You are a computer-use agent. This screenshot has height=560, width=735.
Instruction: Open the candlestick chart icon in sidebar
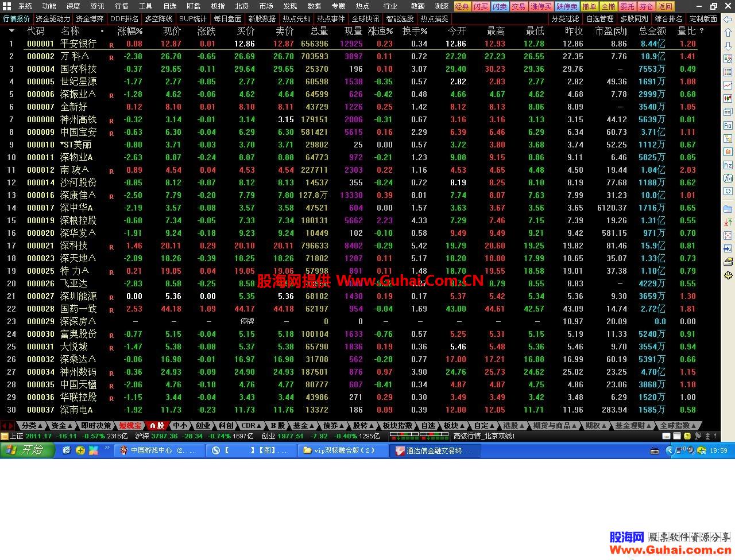pos(728,98)
